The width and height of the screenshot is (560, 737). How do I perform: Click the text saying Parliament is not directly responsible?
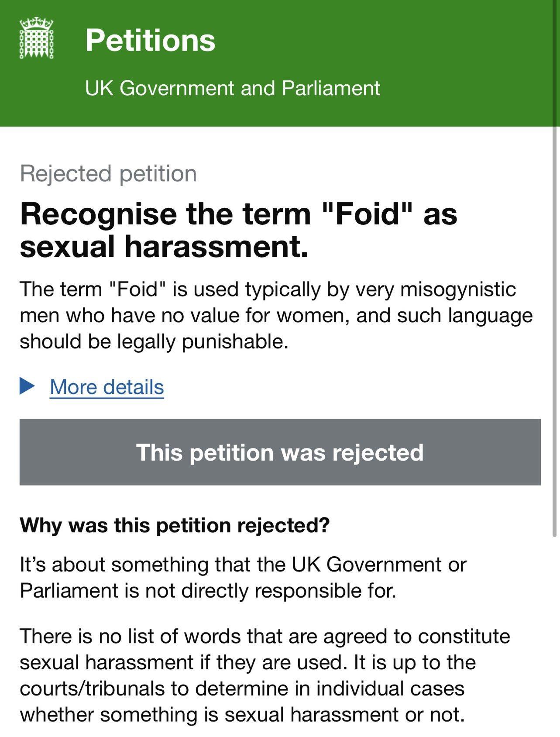pos(208,591)
